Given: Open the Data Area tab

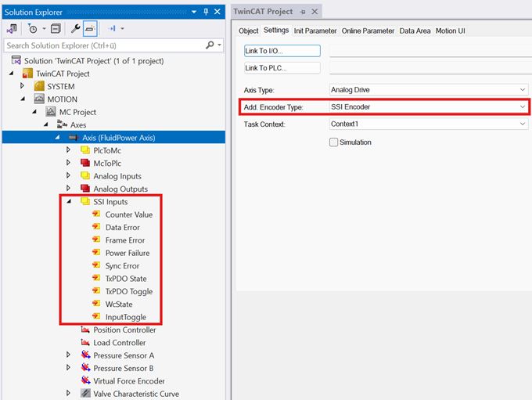Looking at the screenshot, I should point(415,31).
